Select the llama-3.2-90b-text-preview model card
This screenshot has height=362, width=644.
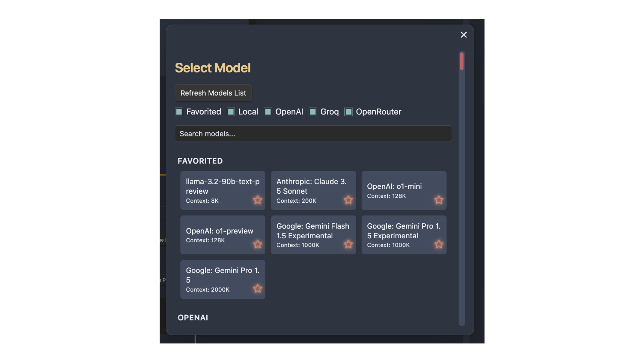223,191
